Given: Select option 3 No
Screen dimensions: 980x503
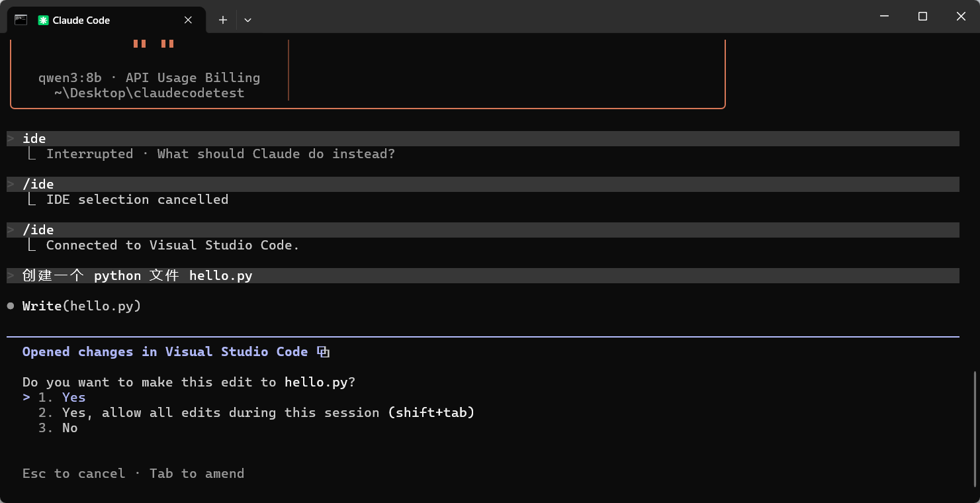Looking at the screenshot, I should 58,428.
